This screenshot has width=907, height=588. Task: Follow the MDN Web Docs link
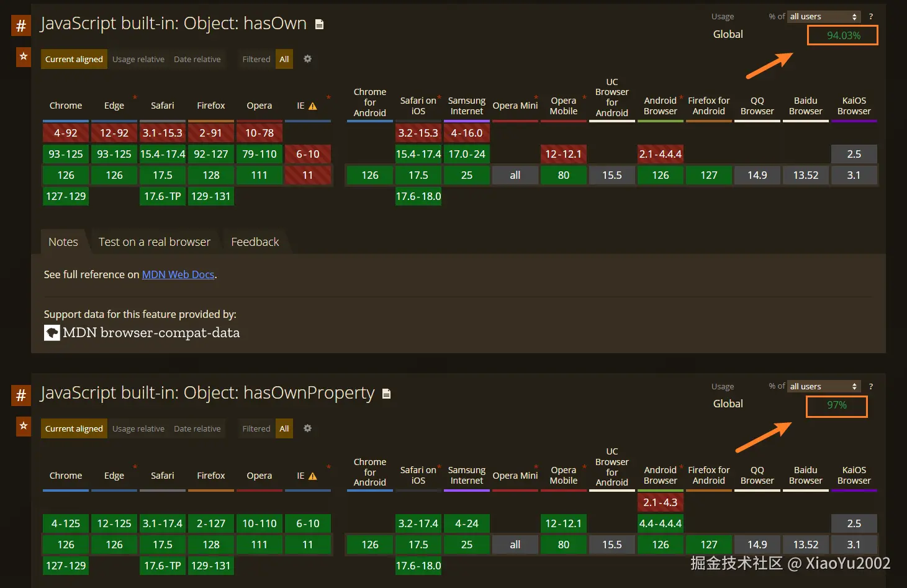(178, 274)
